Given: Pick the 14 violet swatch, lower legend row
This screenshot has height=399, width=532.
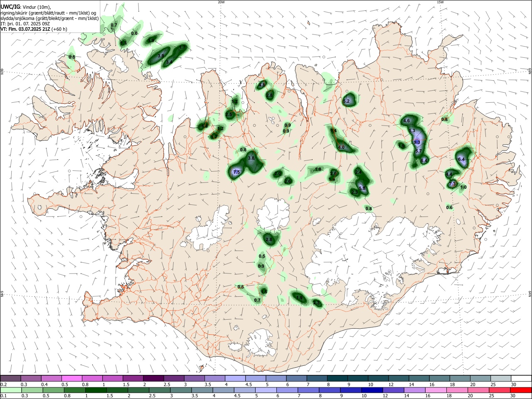Looking at the screenshot, I should 414,390.
